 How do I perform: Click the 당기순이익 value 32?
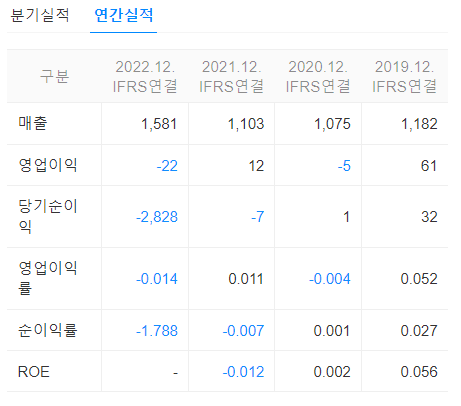coord(429,217)
